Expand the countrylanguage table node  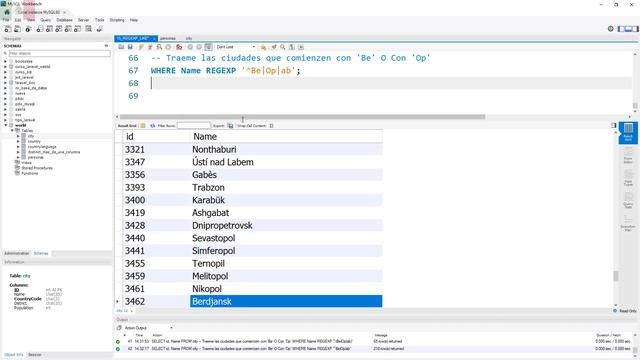click(18, 147)
